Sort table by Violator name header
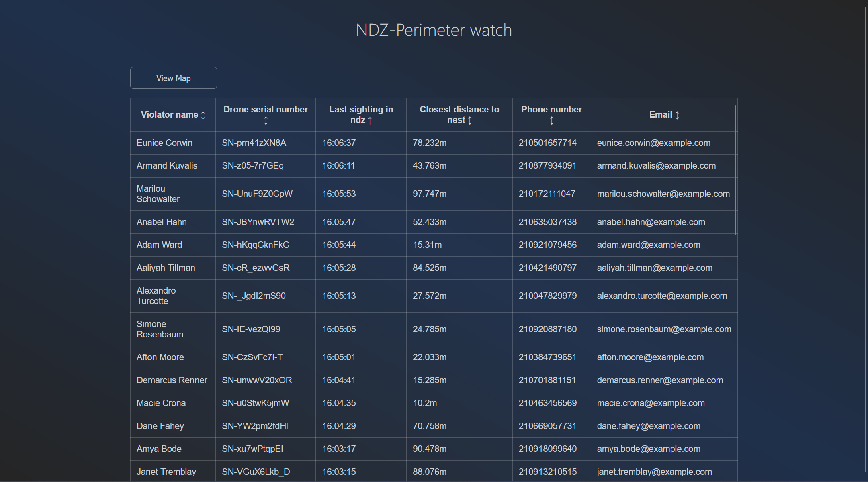Screen dimensions: 868x482 169,115
